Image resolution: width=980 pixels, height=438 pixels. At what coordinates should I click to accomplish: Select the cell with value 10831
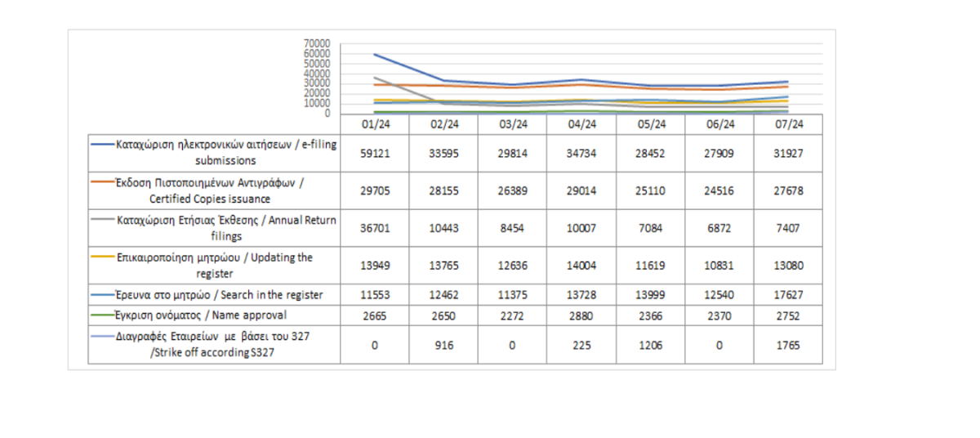click(x=719, y=266)
